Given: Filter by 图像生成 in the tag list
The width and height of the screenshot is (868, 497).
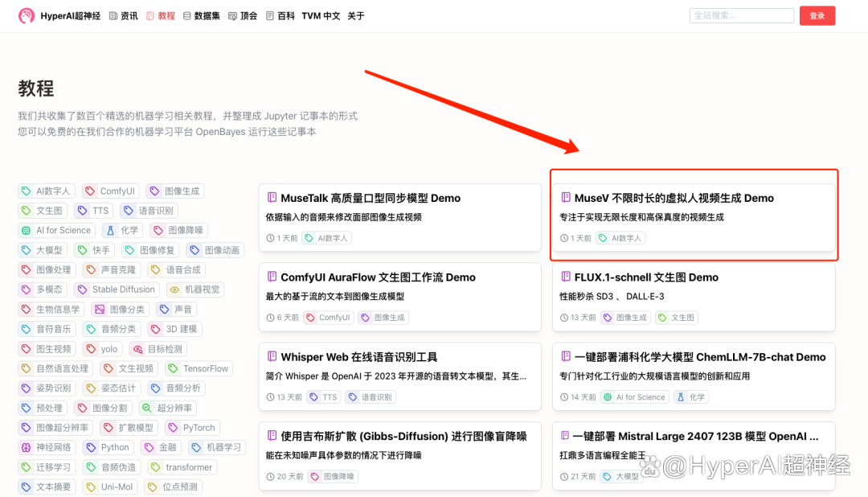Looking at the screenshot, I should [x=175, y=191].
